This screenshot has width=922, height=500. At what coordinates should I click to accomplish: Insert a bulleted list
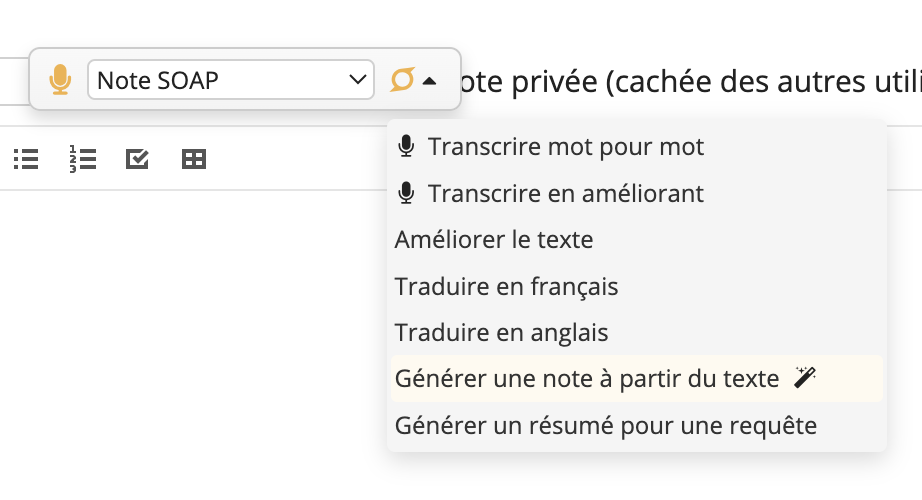point(26,159)
